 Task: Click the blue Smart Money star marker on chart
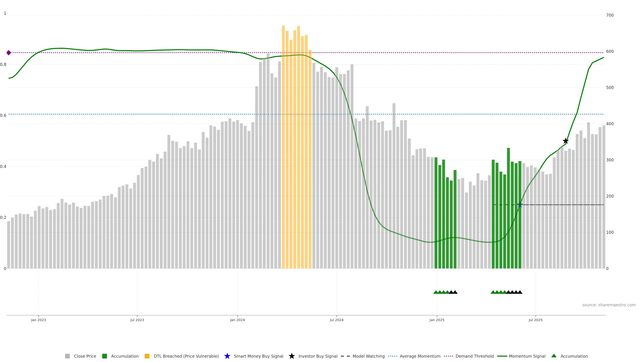[520, 205]
